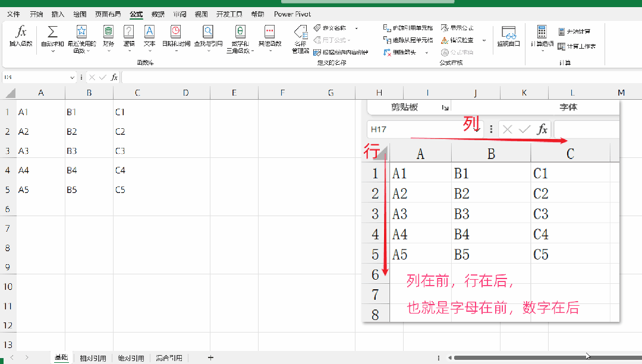Expand Remove Arrows dropdown arrow
Screen dimensions: 642x364
click(x=426, y=53)
